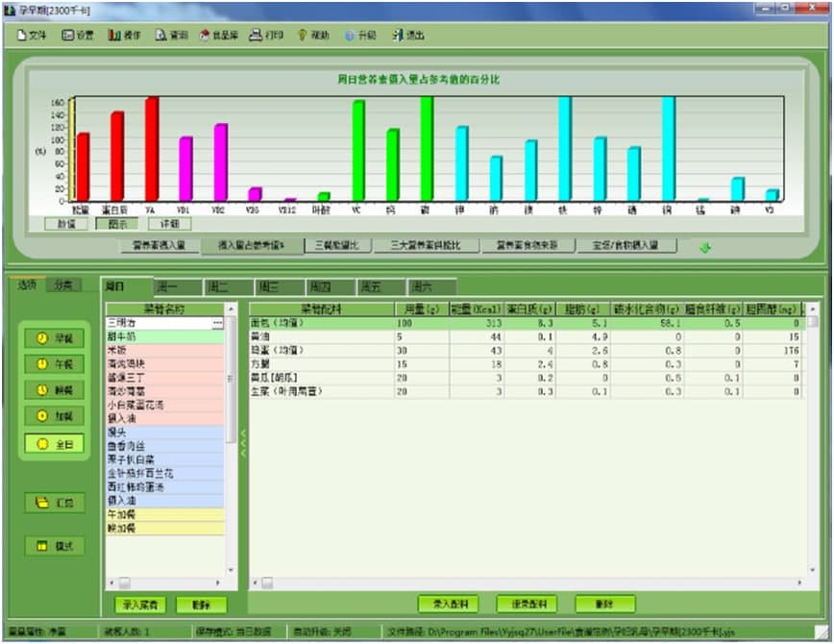Click the green down-arrow icon below chart
Screen dimensions: 834x644
click(x=705, y=247)
